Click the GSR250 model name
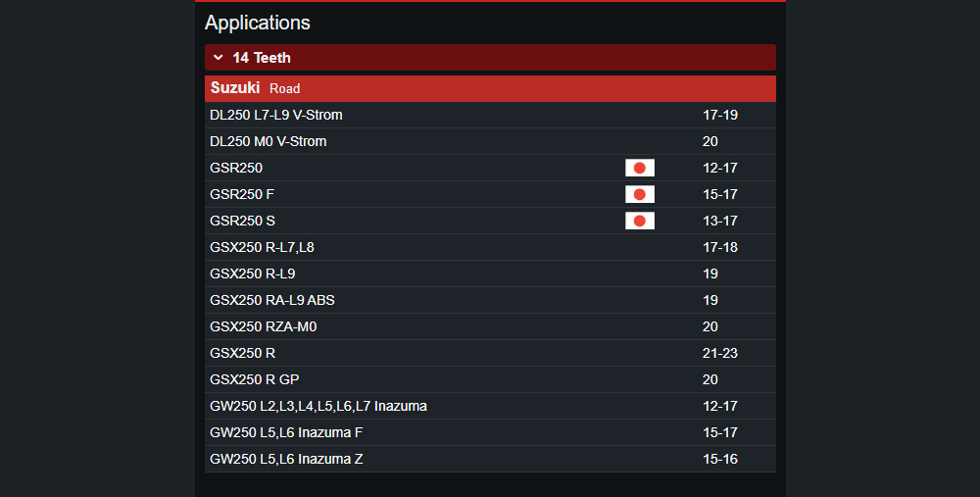Viewport: 980px width, 497px height. coord(236,168)
